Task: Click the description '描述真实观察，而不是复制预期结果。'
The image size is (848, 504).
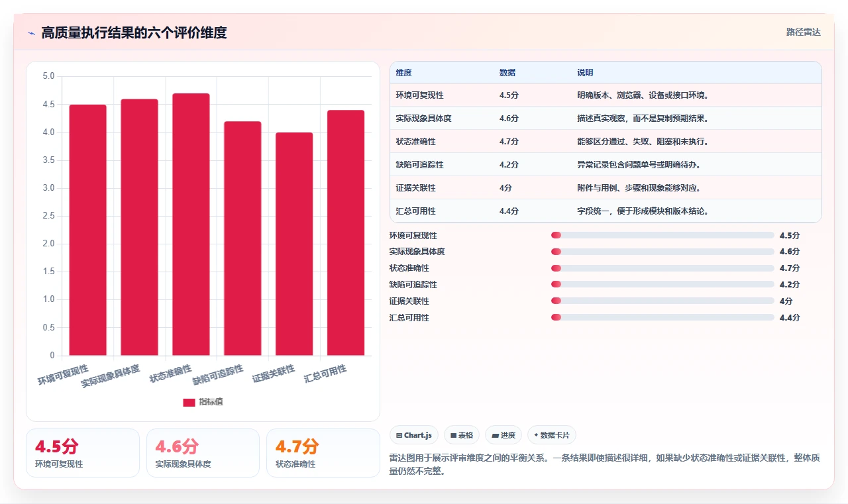Action: [643, 119]
